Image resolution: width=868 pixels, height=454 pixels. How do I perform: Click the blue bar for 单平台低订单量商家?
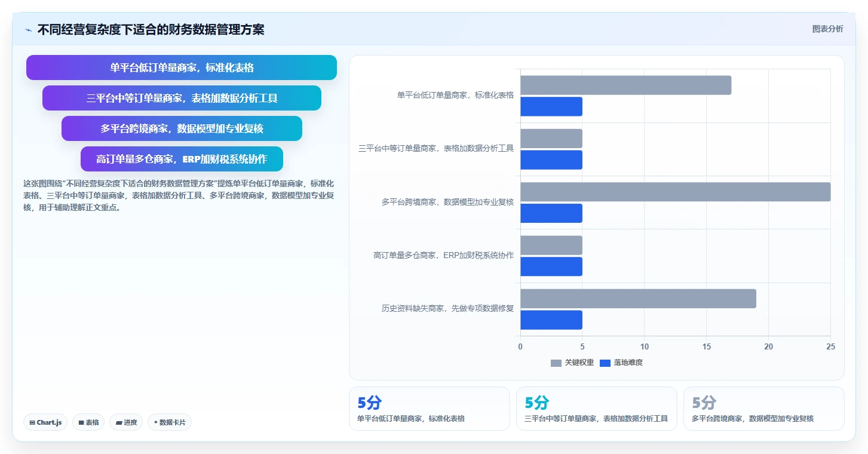pos(551,106)
